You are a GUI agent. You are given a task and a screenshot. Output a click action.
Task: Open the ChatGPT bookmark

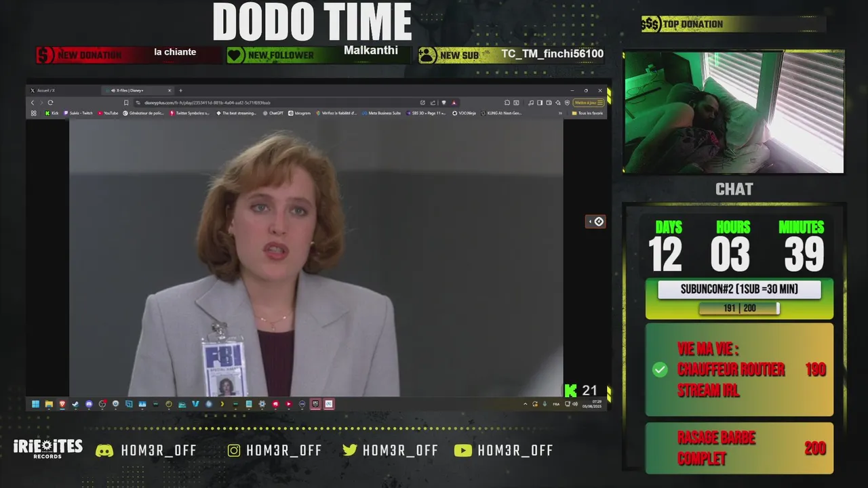click(x=273, y=113)
